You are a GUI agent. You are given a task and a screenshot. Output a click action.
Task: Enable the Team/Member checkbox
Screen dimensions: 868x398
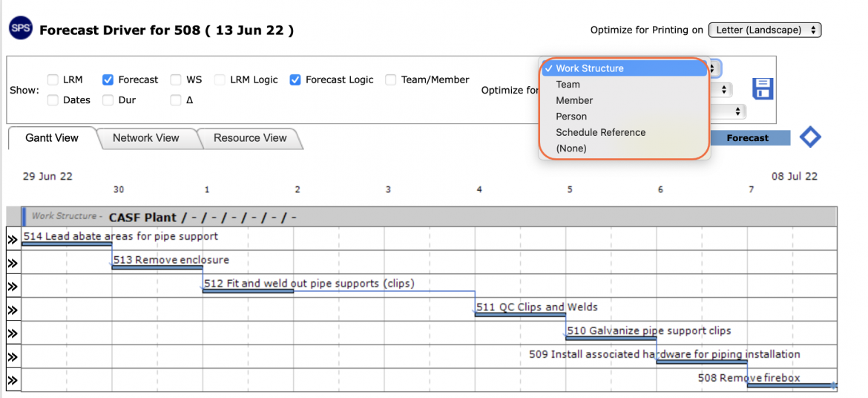(x=391, y=79)
